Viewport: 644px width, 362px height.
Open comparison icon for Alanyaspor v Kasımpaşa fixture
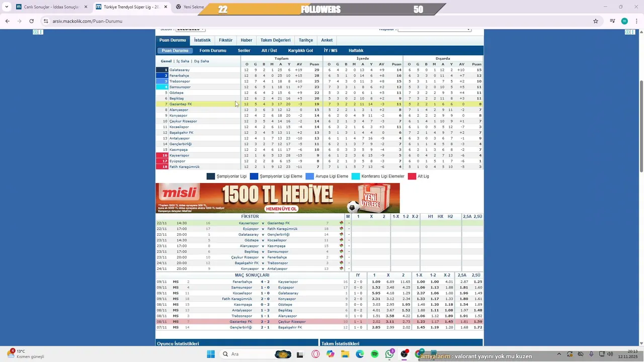pos(342,246)
